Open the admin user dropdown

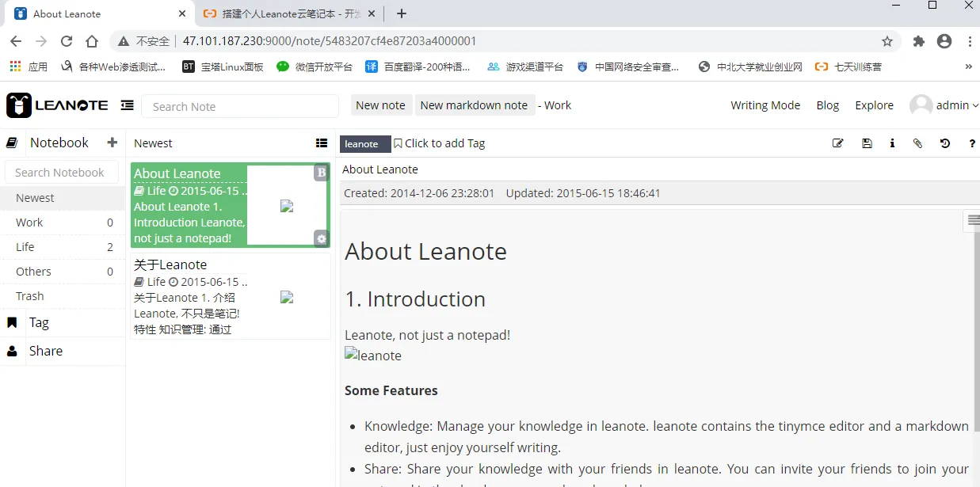[944, 105]
